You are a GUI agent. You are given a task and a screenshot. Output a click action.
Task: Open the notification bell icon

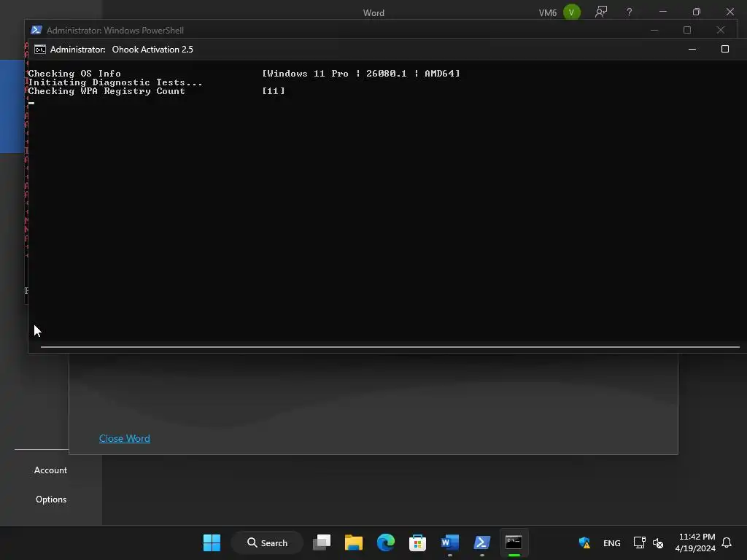pos(727,542)
